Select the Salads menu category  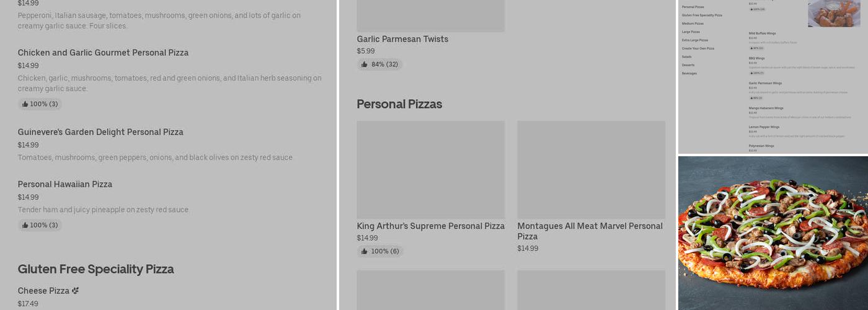click(686, 56)
